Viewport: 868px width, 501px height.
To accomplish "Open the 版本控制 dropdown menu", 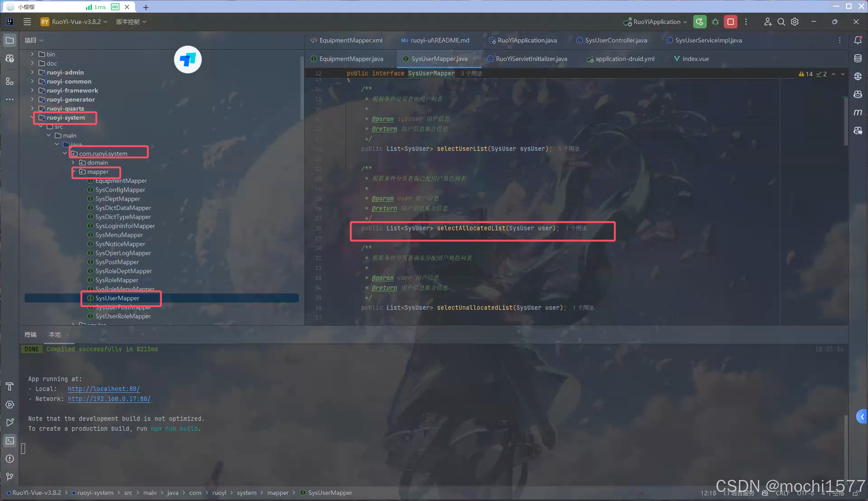I will click(x=131, y=22).
